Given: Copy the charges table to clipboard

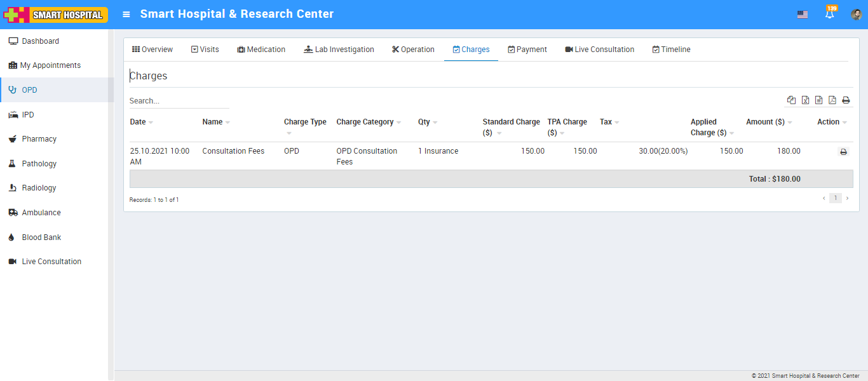Looking at the screenshot, I should coord(791,100).
